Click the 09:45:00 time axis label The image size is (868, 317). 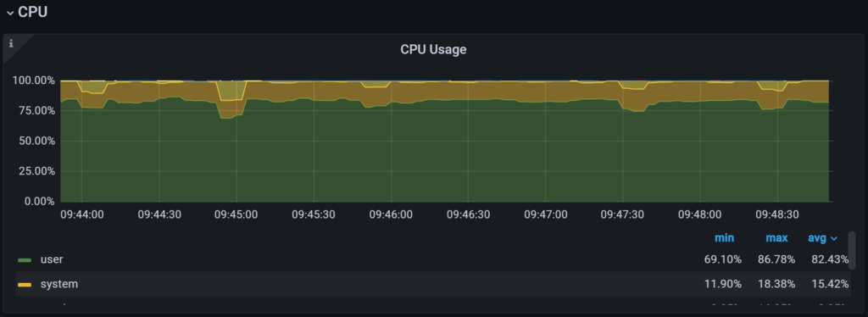[x=236, y=214]
